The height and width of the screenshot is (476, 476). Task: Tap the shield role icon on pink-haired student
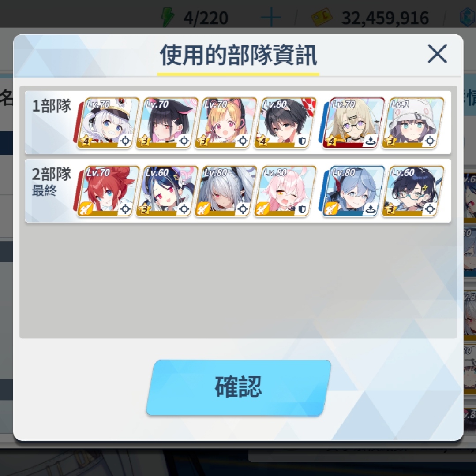tap(301, 209)
